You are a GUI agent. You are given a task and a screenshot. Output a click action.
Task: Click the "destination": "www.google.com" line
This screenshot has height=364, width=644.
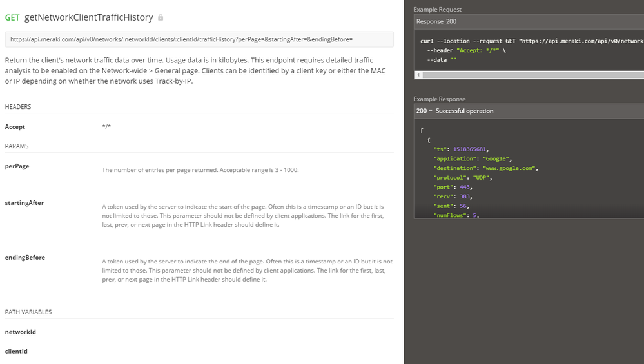pos(486,168)
